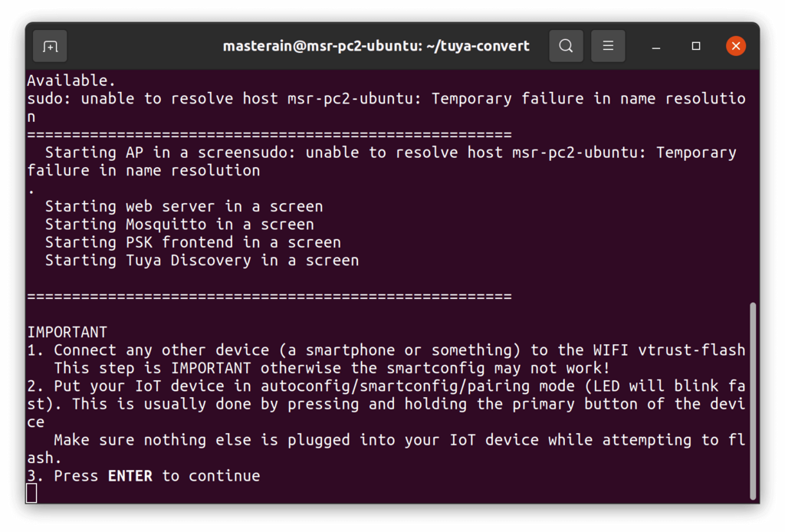Click the 'Starting Mosquitto in a screen' line
This screenshot has height=532, width=785.
tap(179, 225)
